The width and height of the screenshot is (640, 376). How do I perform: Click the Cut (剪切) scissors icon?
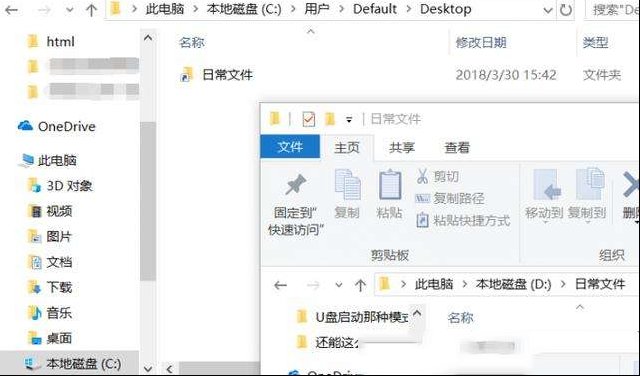click(422, 176)
